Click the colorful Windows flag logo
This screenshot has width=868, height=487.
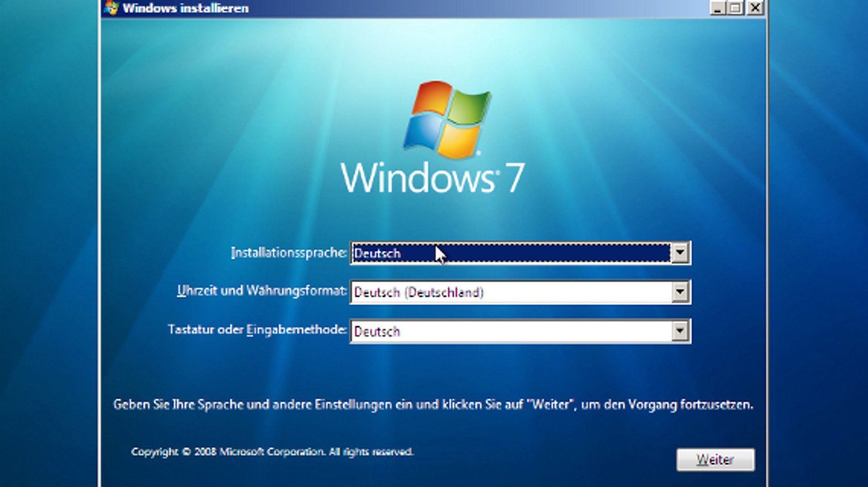pyautogui.click(x=447, y=120)
